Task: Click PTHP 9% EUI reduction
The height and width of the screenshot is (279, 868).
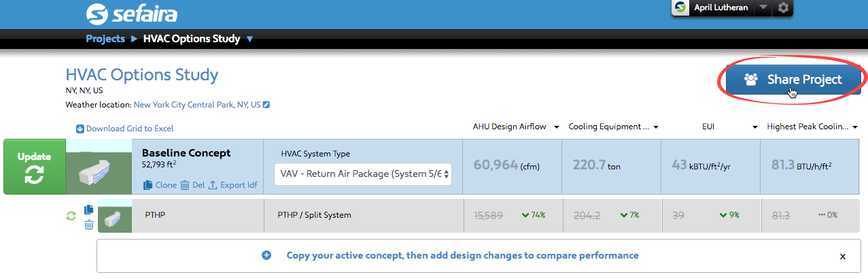Action: click(729, 215)
